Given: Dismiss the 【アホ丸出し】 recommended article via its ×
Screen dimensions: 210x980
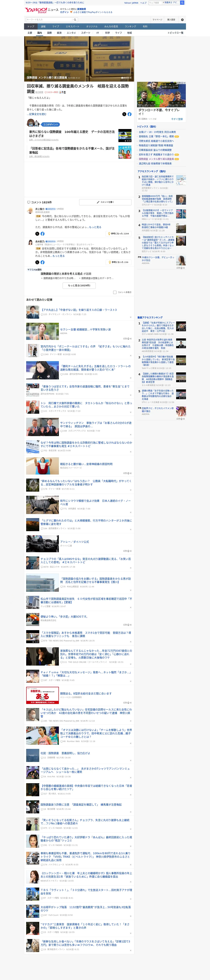Looking at the screenshot, I should tap(130, 317).
